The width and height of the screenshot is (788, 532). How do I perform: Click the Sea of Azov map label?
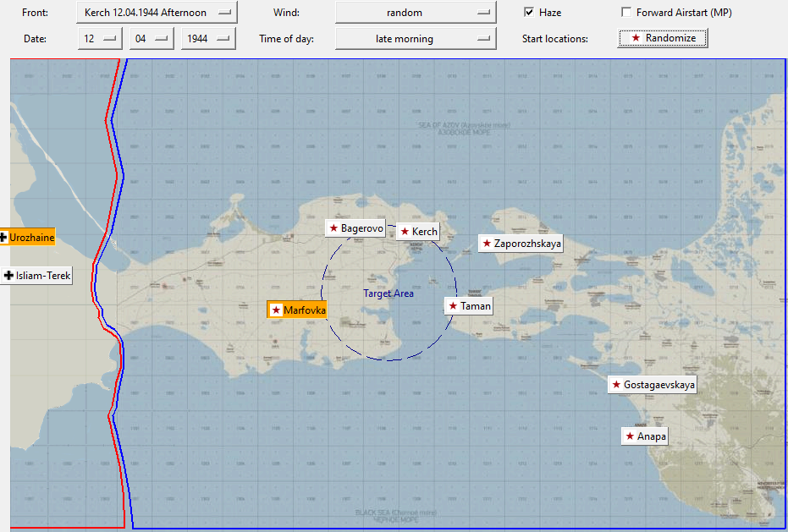pos(465,129)
